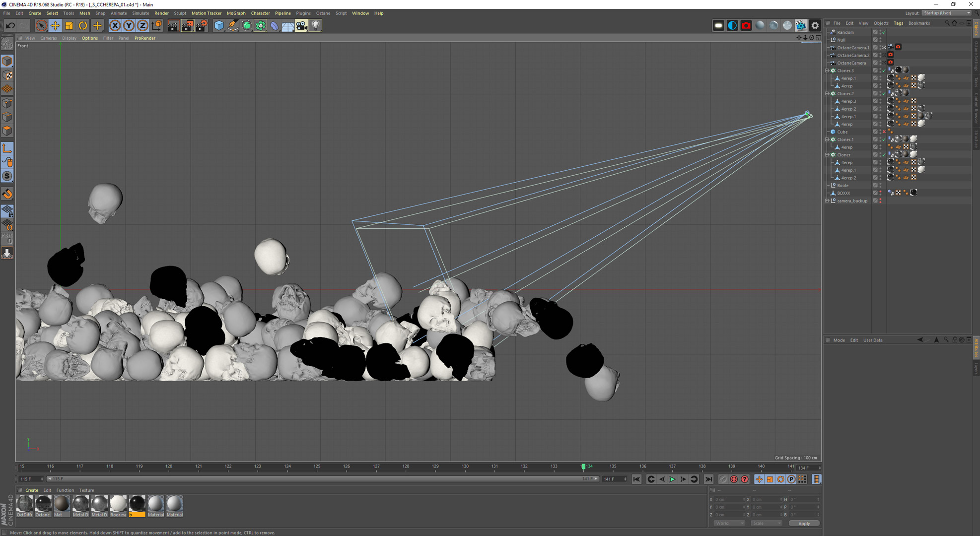
Task: Add a light with lightbulb icon
Action: point(316,25)
